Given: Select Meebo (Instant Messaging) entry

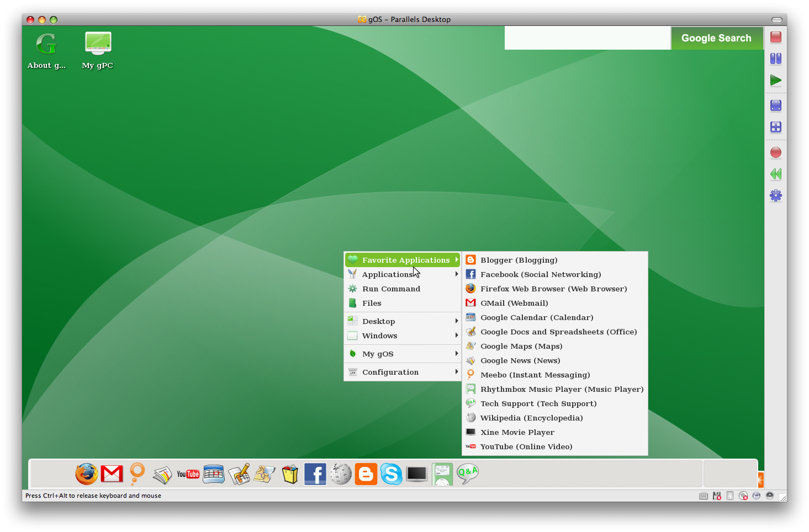Looking at the screenshot, I should point(554,375).
